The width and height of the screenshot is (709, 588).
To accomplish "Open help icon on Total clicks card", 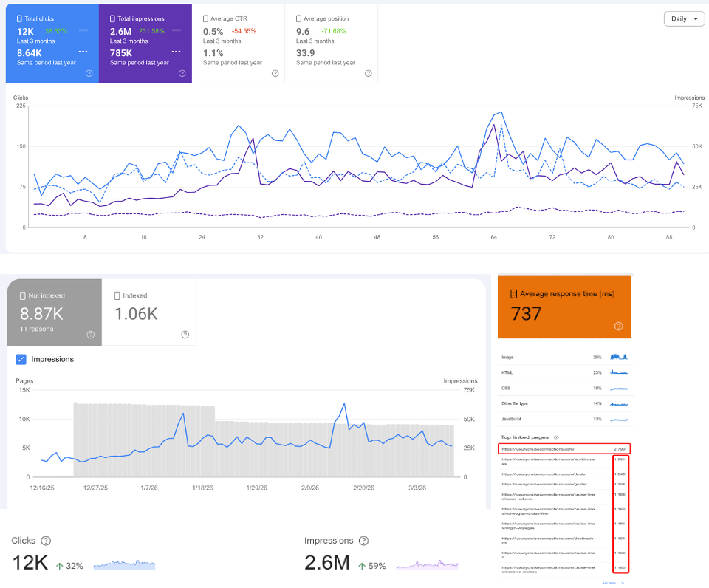I will coord(89,73).
